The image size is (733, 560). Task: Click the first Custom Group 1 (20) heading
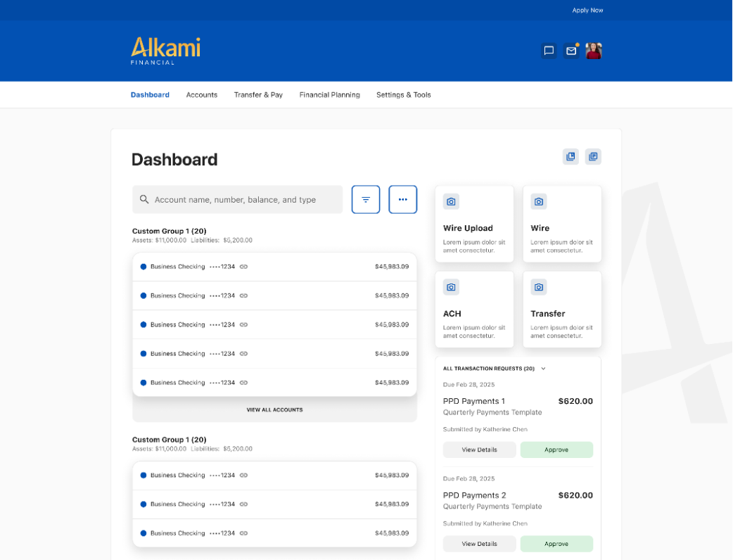pyautogui.click(x=170, y=231)
